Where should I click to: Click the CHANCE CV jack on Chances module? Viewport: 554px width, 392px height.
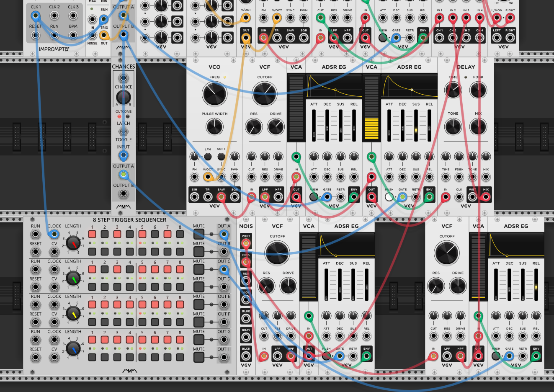[123, 78]
